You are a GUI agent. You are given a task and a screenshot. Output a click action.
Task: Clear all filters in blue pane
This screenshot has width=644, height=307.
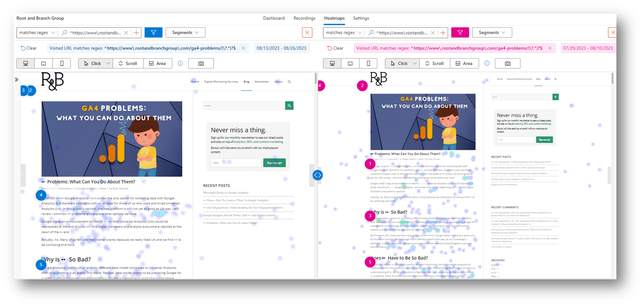tap(28, 48)
